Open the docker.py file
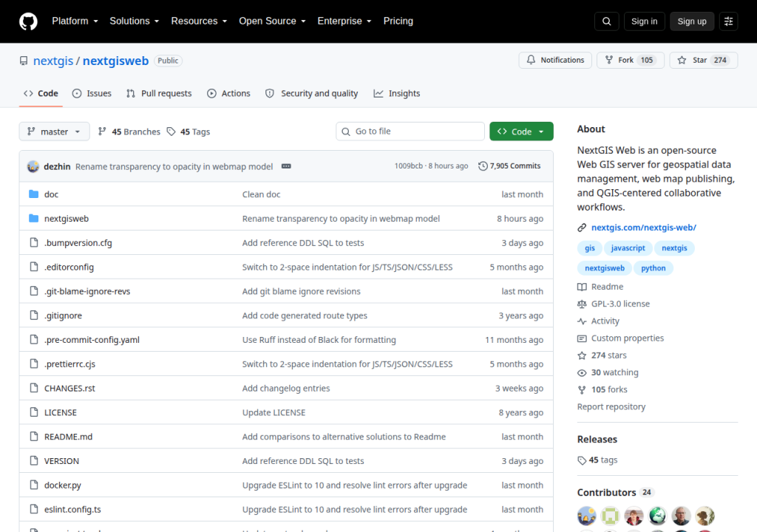Viewport: 757px width, 532px height. point(63,485)
